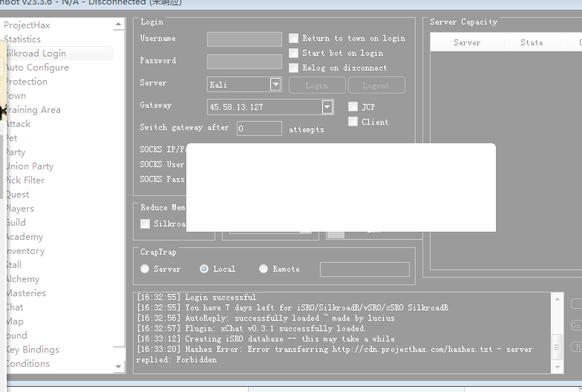Open the Gateway IP address dropdown

pyautogui.click(x=327, y=107)
